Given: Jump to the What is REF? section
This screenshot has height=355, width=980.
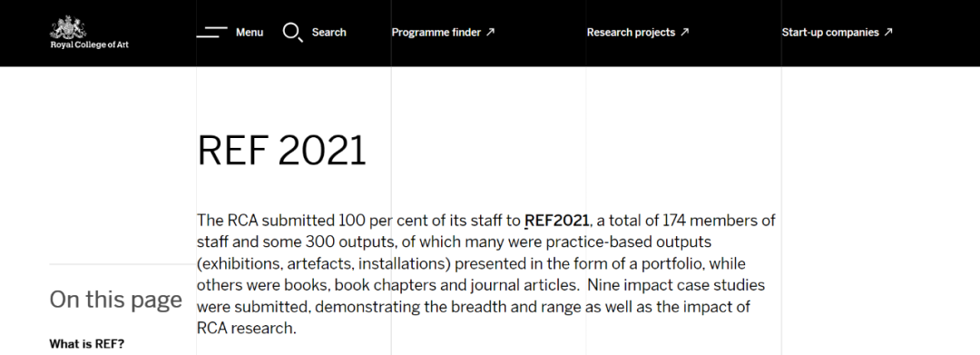Looking at the screenshot, I should [x=87, y=344].
